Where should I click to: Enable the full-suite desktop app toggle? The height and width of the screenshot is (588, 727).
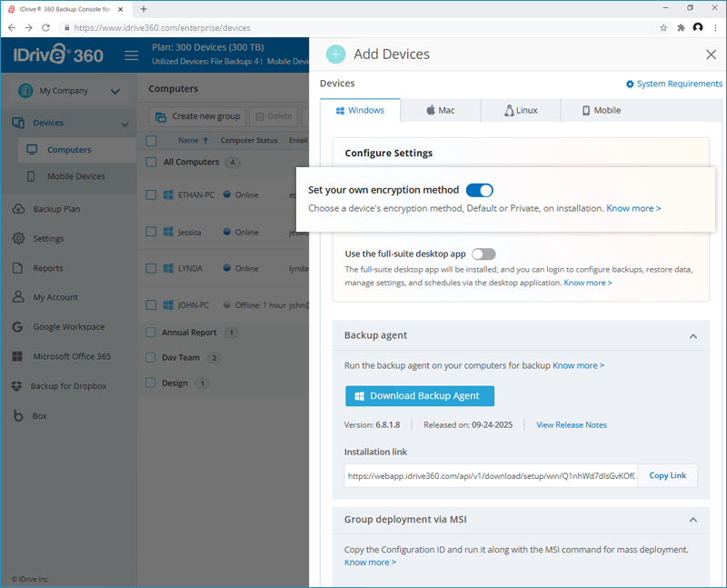pyautogui.click(x=483, y=254)
